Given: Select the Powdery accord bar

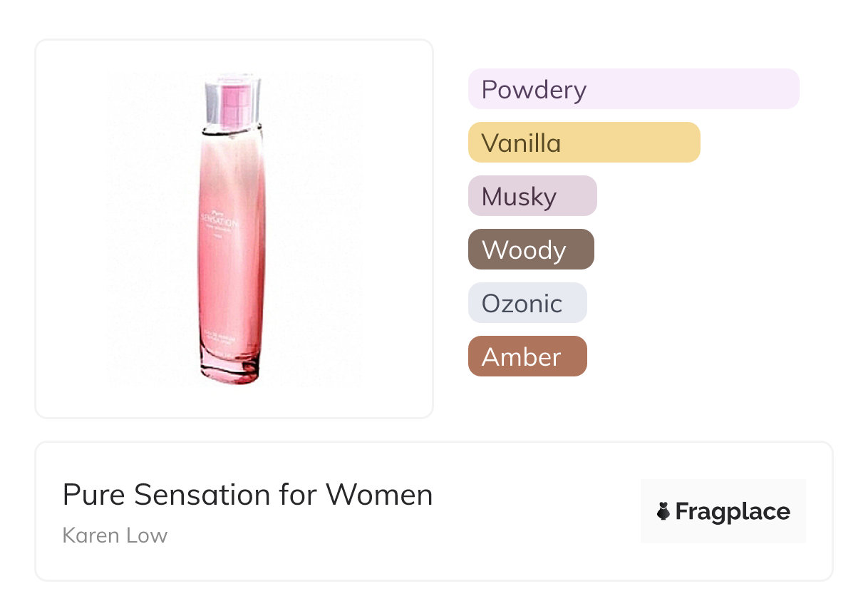Looking at the screenshot, I should tap(633, 89).
